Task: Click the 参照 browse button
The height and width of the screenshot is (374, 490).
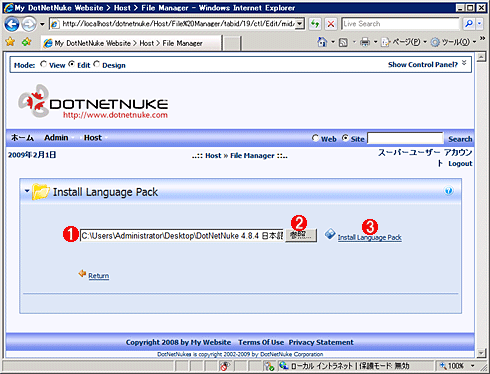Action: pos(301,235)
